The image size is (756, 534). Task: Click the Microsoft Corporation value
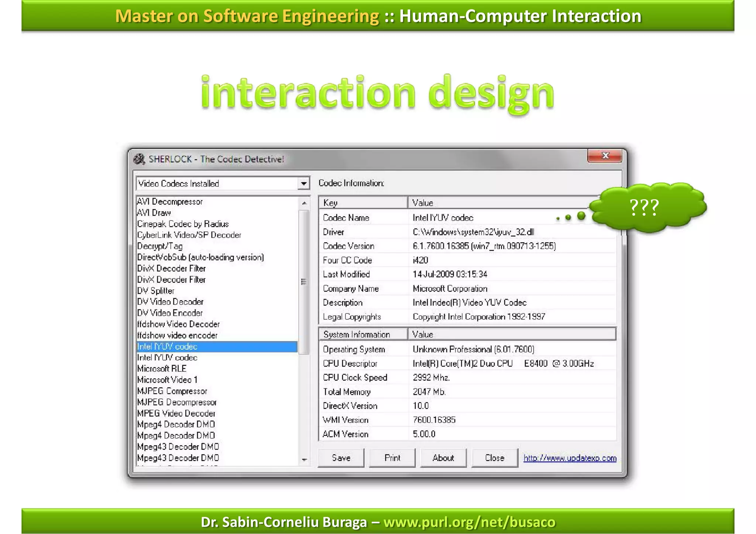[x=450, y=289]
